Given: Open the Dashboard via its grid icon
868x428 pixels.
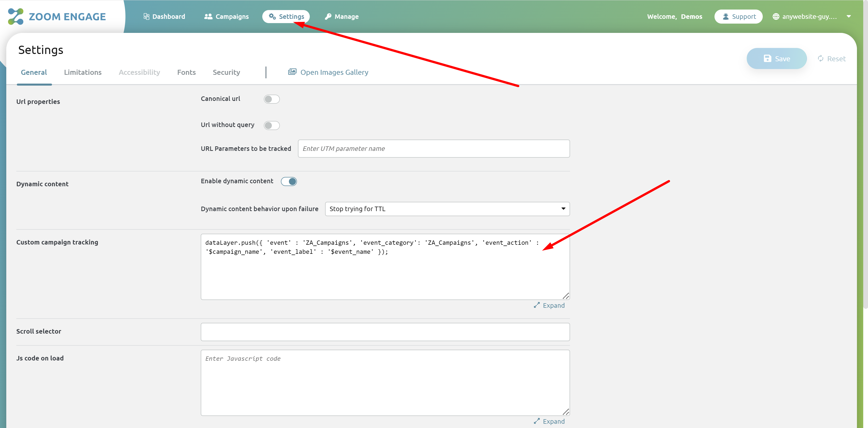Looking at the screenshot, I should (146, 16).
